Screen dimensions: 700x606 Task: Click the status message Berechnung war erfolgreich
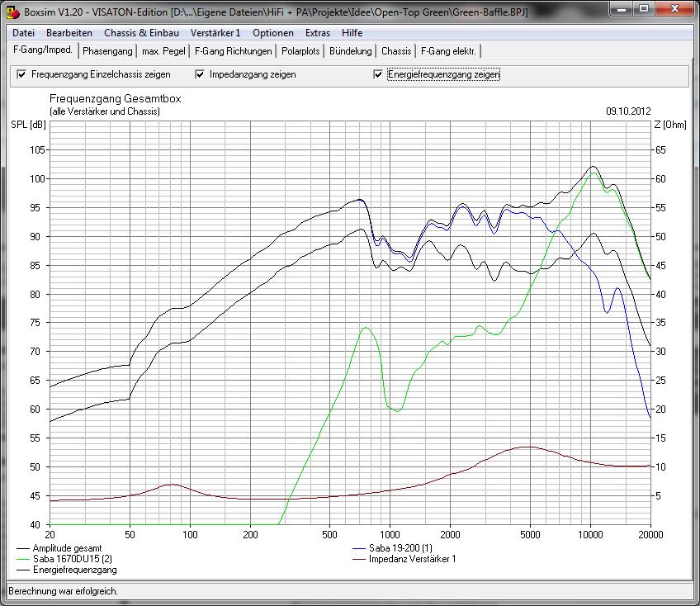tap(63, 591)
